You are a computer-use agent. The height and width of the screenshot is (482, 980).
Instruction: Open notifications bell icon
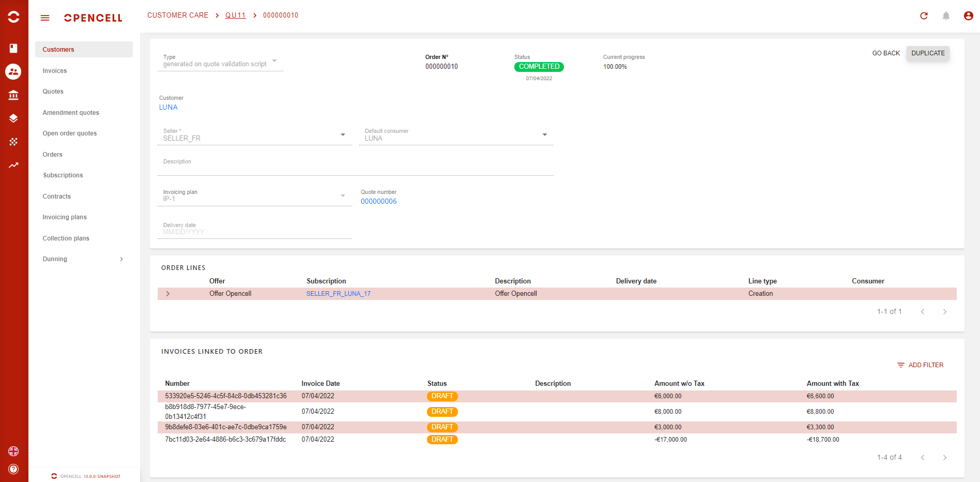point(946,16)
